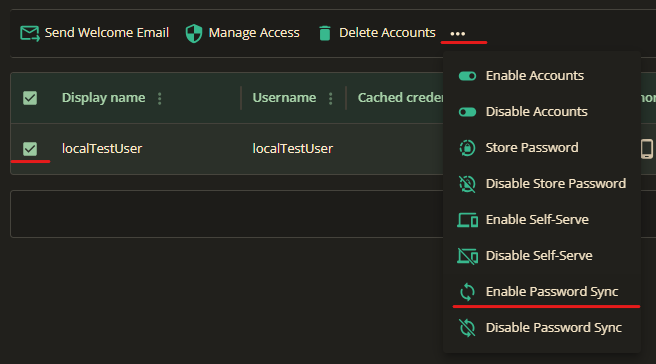Open the Display name column options menu
This screenshot has height=364, width=656.
[x=159, y=98]
